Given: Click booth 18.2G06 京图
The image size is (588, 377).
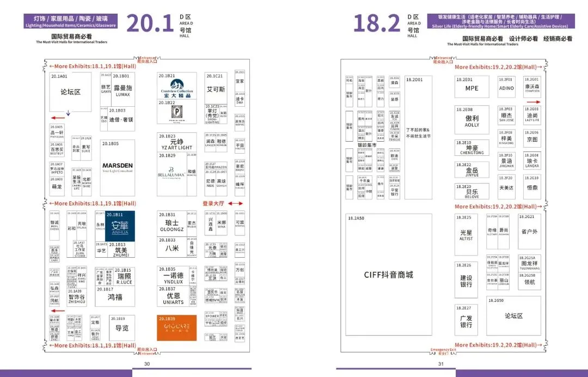Looking at the screenshot, I should 532,138.
